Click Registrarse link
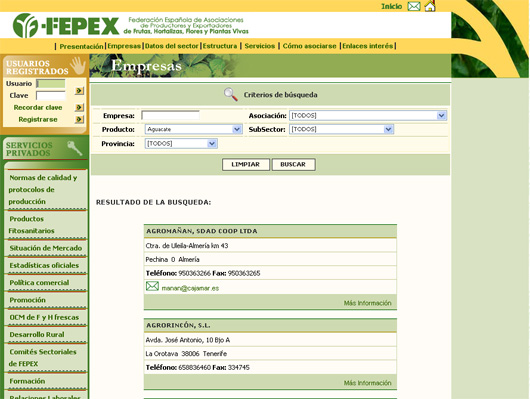Image resolution: width=530 pixels, height=399 pixels. pyautogui.click(x=38, y=119)
